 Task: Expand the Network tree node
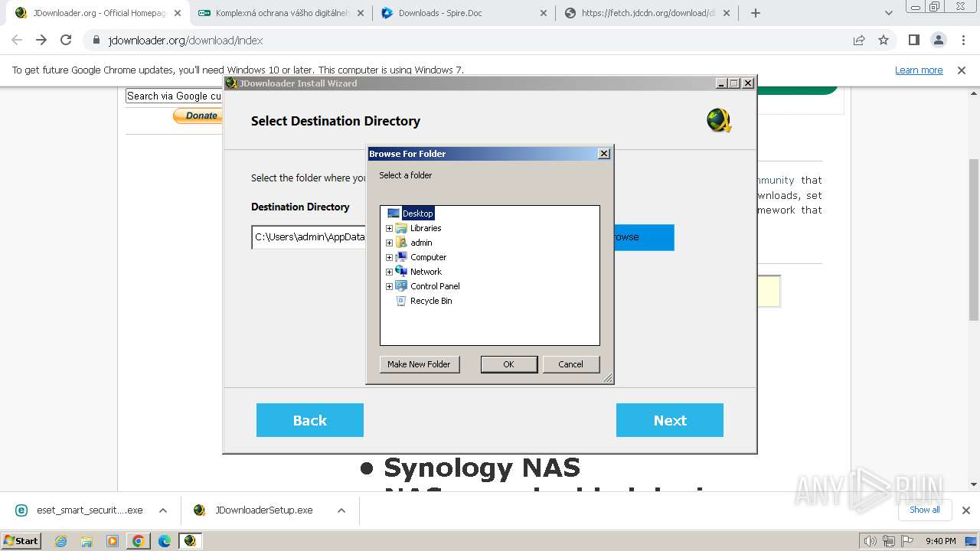pyautogui.click(x=389, y=272)
